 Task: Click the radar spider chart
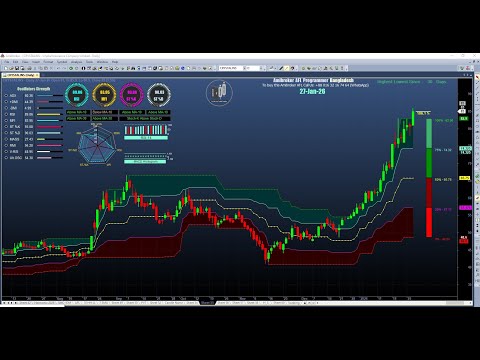[97, 144]
